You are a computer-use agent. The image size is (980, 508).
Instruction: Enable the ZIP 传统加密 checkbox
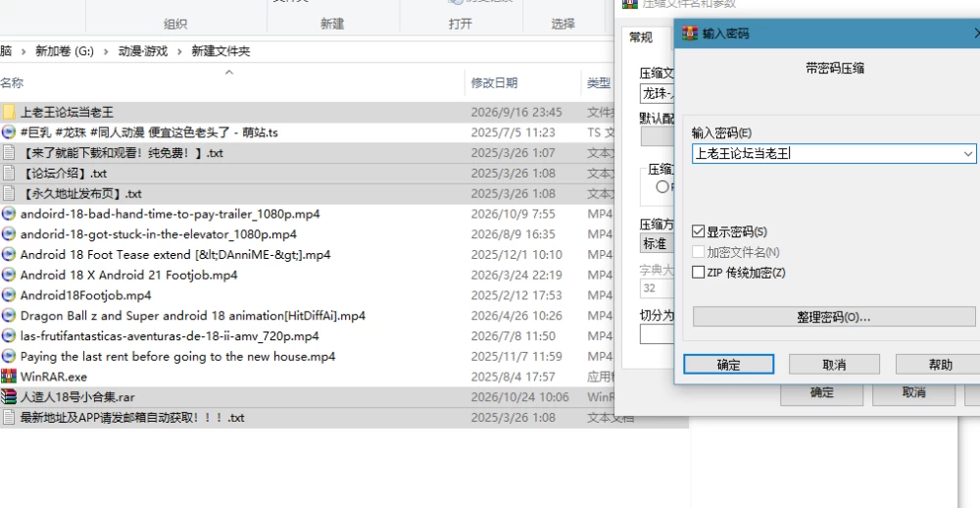(698, 273)
